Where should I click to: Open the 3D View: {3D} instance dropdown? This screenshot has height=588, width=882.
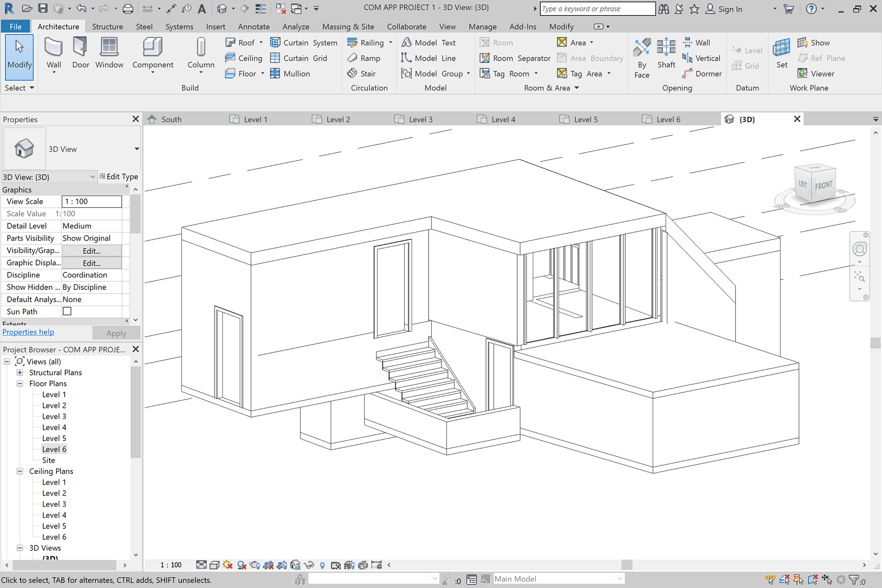[x=92, y=177]
